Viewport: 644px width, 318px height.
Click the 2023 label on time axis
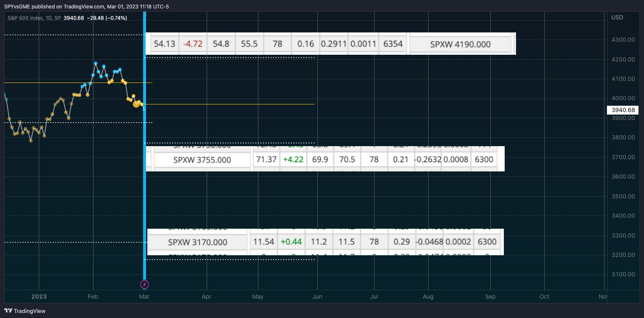coord(39,297)
